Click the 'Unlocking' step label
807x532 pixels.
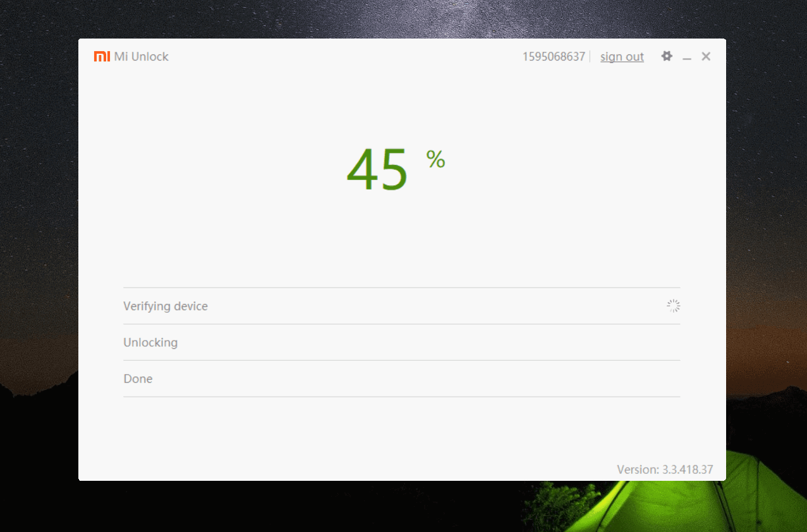[150, 342]
